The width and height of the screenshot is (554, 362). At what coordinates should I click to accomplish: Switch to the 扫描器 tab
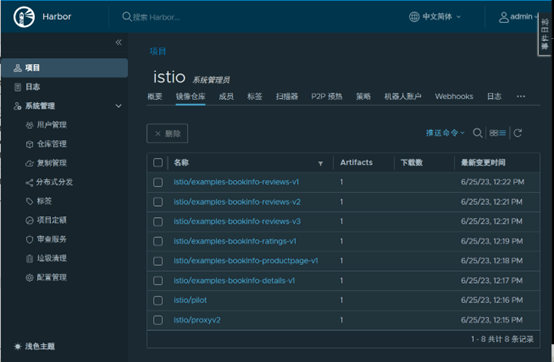[287, 96]
